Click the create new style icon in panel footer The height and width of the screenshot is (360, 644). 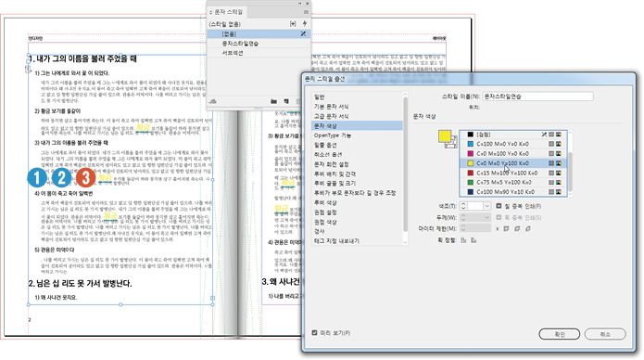tap(286, 101)
